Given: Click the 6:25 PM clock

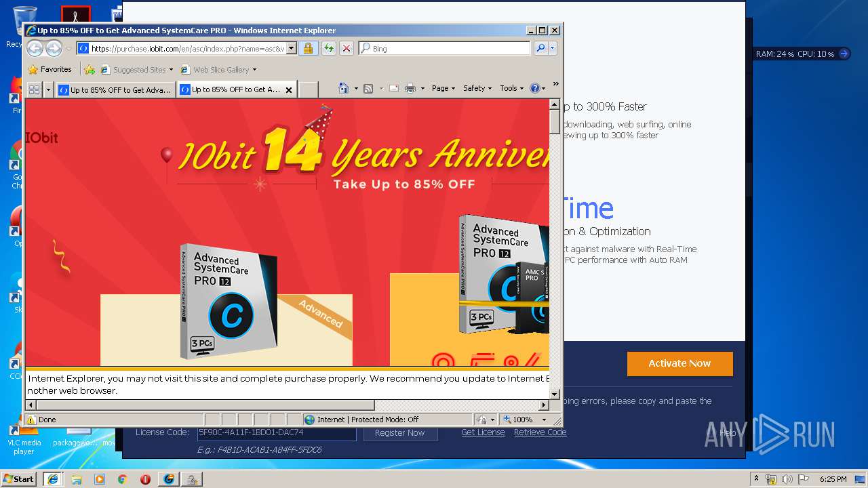Looking at the screenshot, I should coord(833,479).
